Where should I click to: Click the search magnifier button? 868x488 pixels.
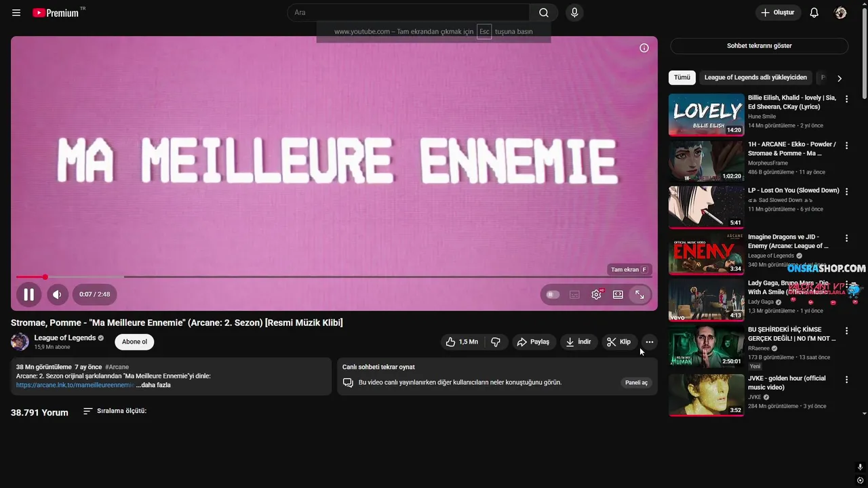(544, 13)
